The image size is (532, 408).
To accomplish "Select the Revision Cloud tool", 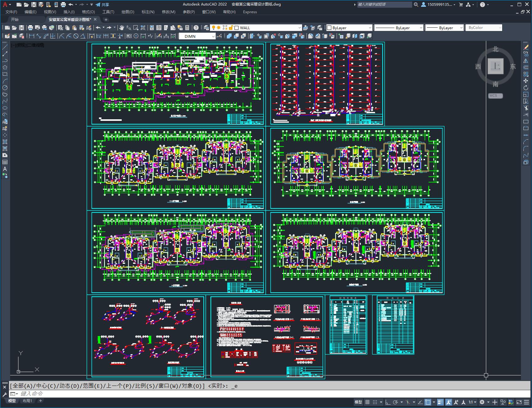I will point(5,94).
